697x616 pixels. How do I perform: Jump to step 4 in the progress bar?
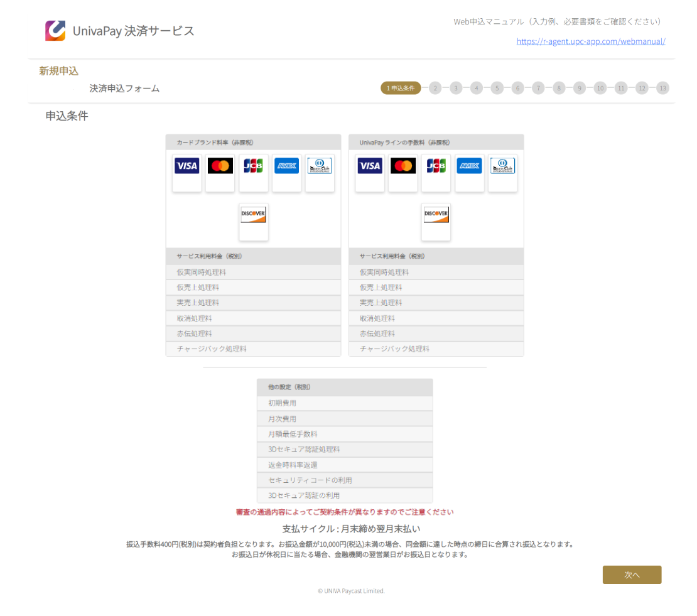(477, 88)
